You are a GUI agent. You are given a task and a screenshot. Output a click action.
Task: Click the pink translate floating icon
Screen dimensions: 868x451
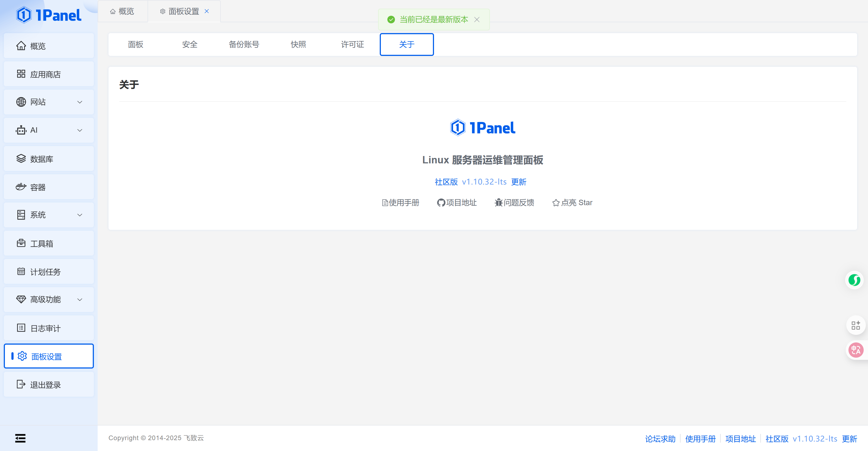856,350
